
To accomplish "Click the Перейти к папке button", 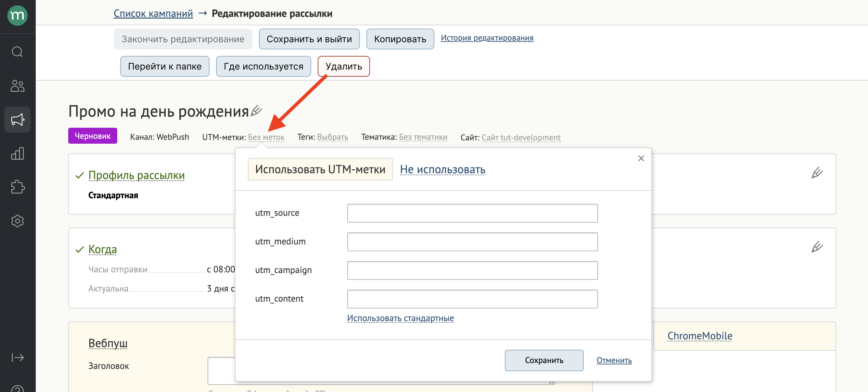I will 165,66.
